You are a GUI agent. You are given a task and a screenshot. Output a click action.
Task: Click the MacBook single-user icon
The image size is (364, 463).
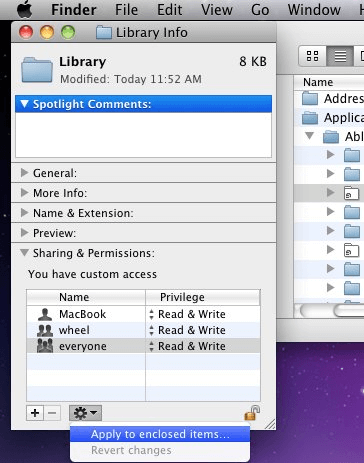point(45,314)
